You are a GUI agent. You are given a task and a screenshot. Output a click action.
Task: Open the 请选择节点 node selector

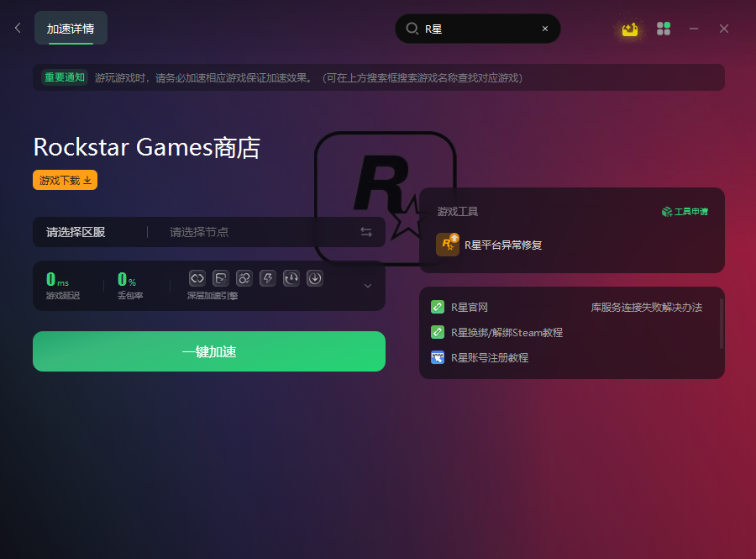click(x=199, y=232)
